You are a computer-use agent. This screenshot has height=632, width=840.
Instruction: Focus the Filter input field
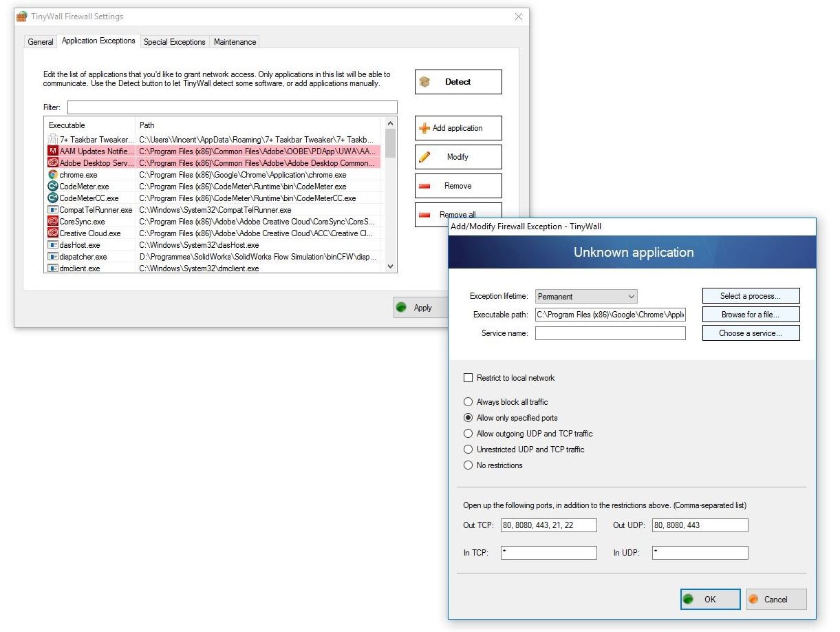[233, 107]
